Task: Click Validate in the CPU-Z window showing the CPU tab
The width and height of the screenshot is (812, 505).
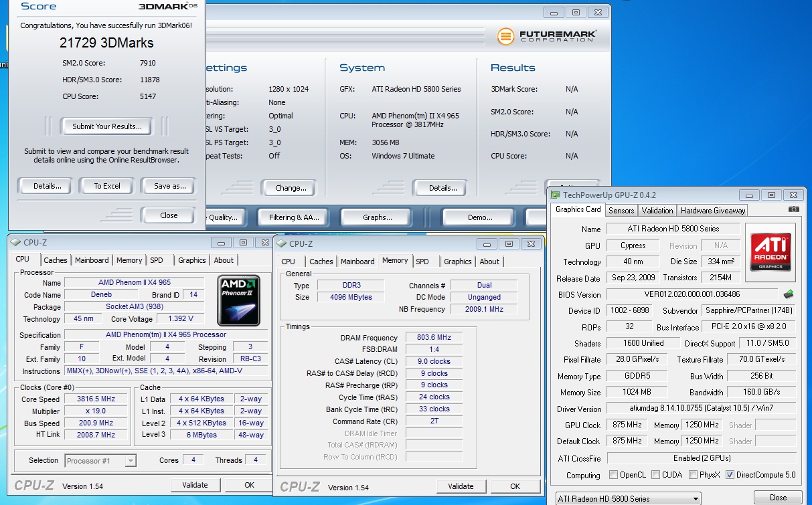Action: [195, 485]
